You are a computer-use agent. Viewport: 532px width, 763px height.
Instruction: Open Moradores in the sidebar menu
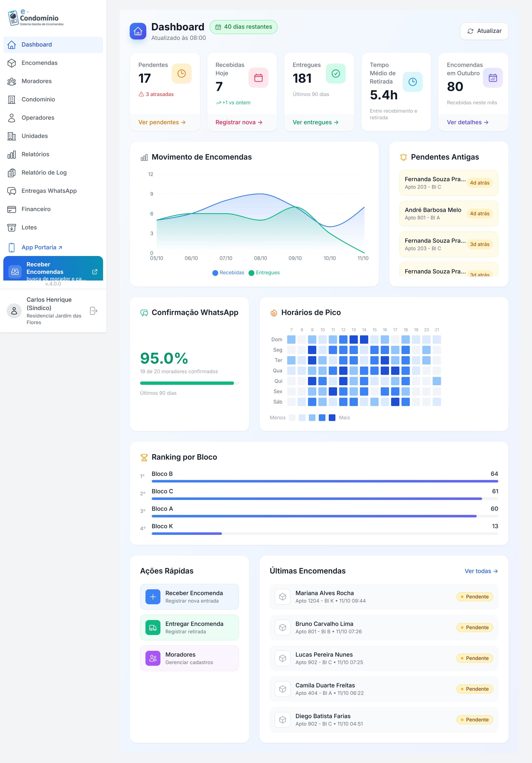(53, 81)
